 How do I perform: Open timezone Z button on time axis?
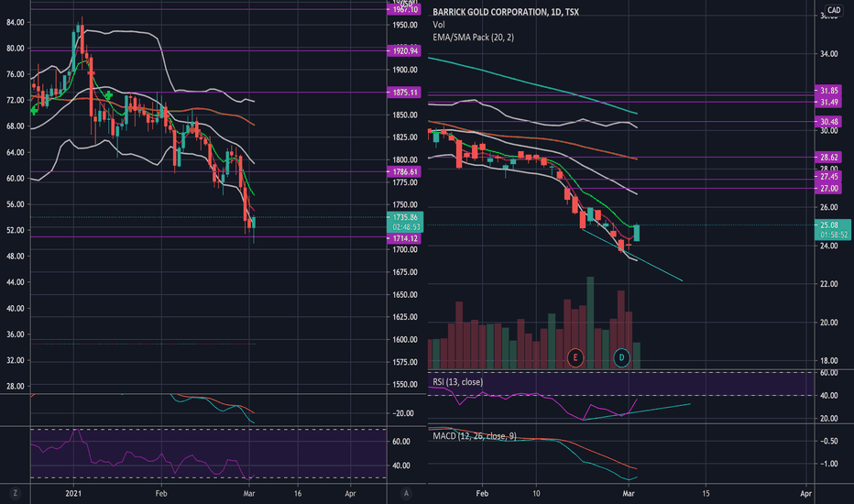(x=16, y=493)
